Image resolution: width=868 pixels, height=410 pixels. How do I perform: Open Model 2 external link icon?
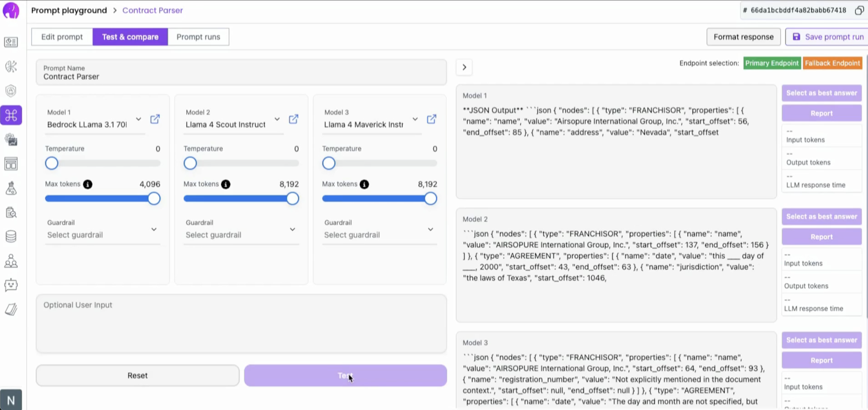click(x=293, y=119)
